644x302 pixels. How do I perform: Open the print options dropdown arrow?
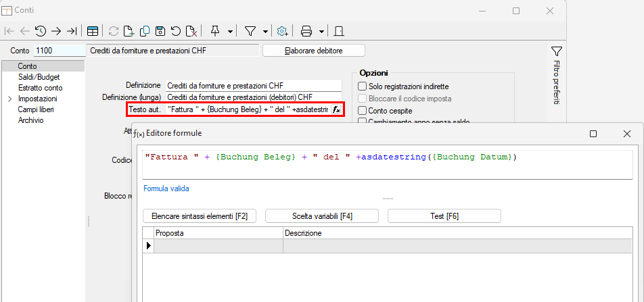(321, 31)
